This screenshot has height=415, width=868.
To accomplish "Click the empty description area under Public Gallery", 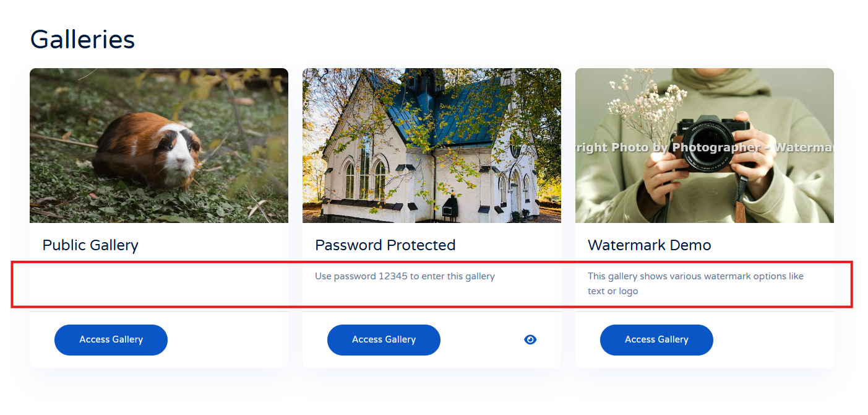I will (158, 284).
